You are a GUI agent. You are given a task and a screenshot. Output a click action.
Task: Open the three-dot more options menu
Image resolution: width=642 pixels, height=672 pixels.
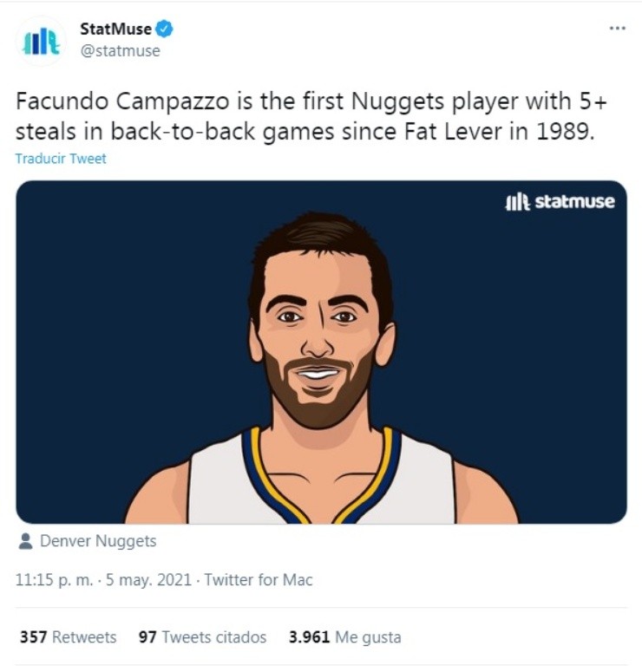[618, 29]
